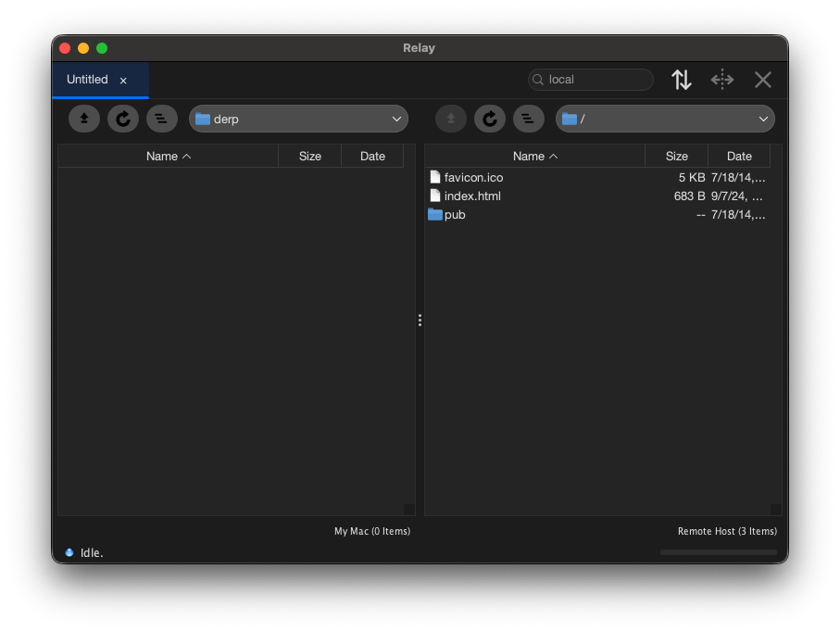This screenshot has width=840, height=632.
Task: Click the sync/split arrows icon
Action: click(722, 80)
